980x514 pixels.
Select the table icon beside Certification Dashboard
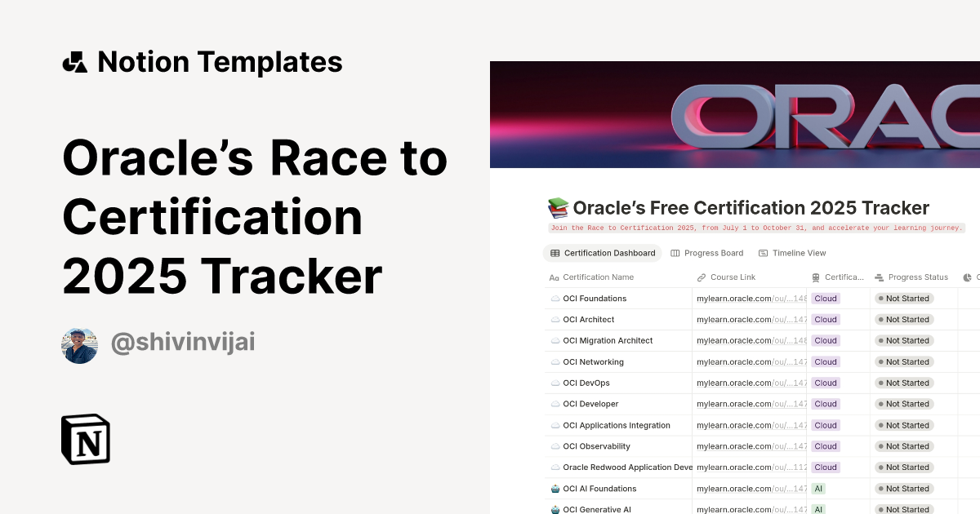[x=554, y=253]
